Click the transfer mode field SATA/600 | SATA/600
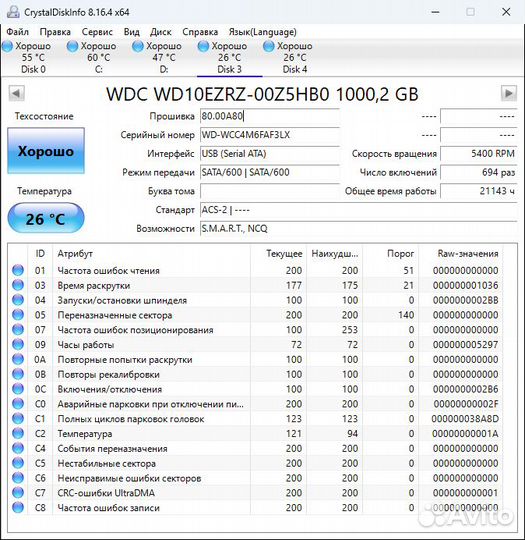This screenshot has height=540, width=525. (270, 172)
